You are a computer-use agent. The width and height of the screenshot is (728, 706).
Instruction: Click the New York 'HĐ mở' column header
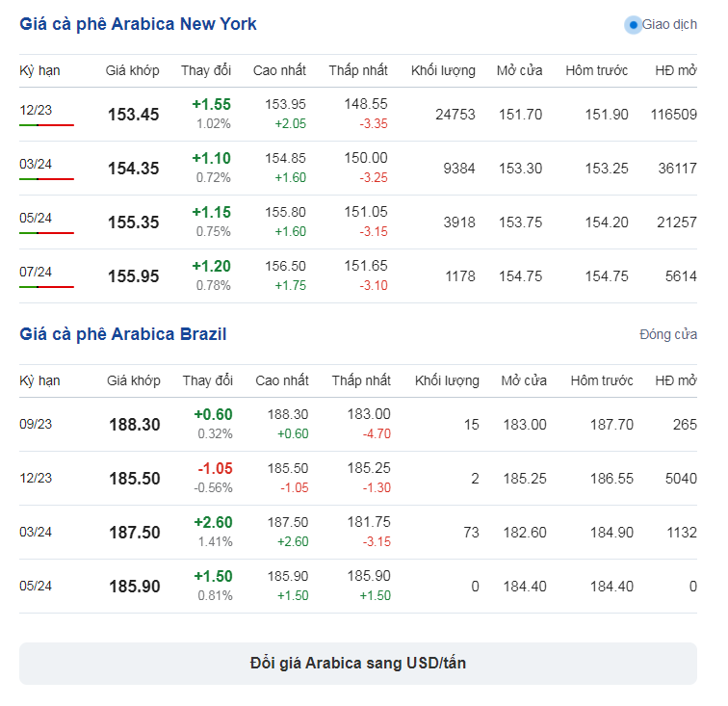coord(676,70)
